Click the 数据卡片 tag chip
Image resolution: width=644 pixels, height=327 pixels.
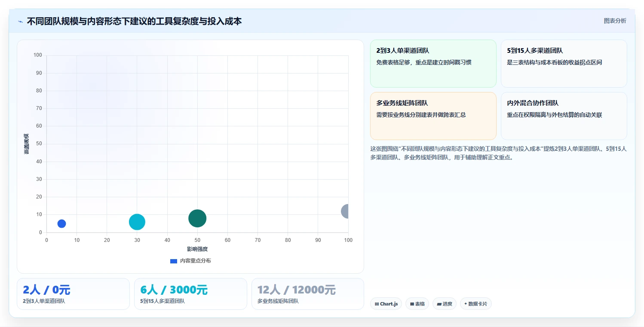475,304
